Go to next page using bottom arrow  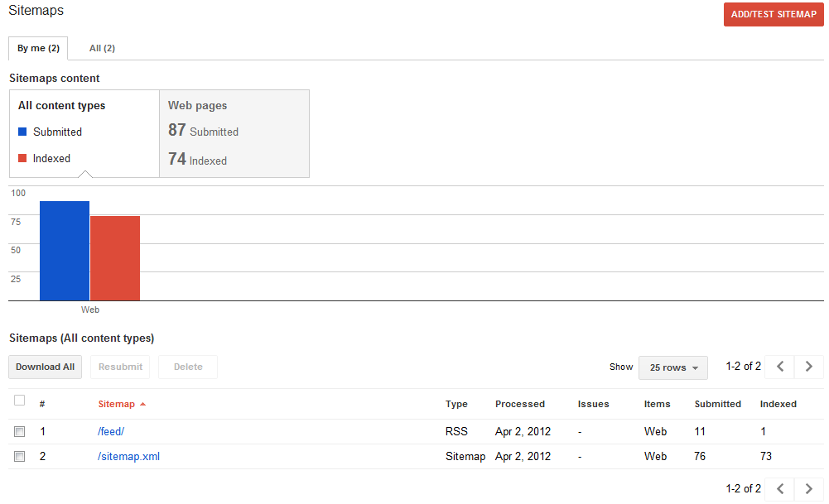809,488
